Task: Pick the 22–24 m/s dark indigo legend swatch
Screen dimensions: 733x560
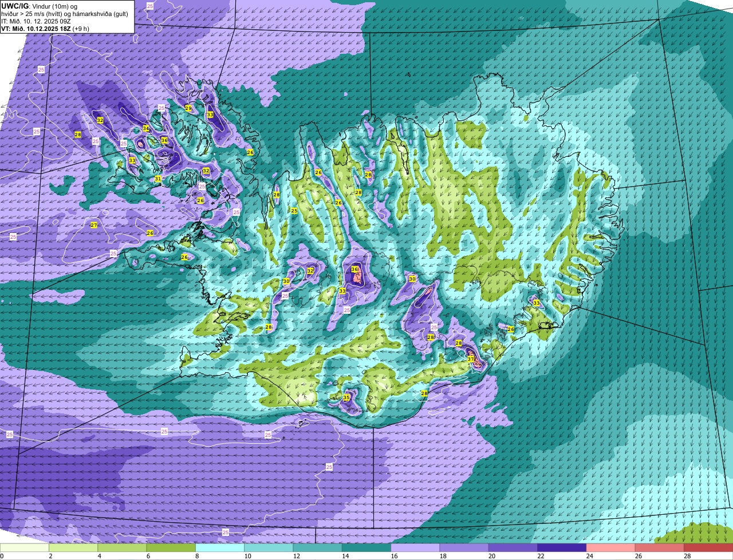Action: click(x=562, y=547)
